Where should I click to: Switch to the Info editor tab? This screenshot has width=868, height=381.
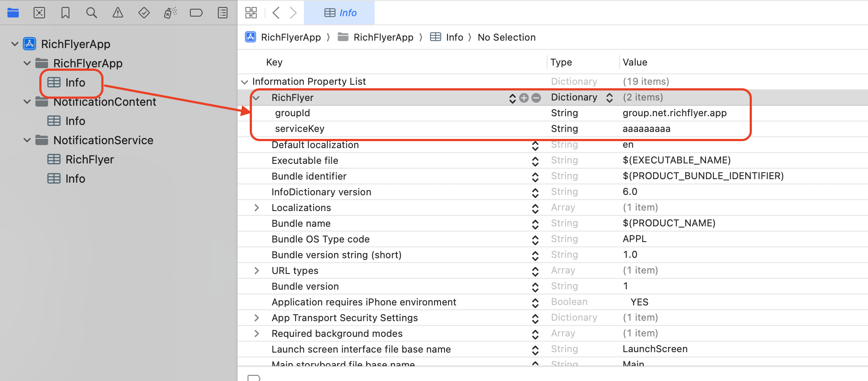tap(339, 13)
